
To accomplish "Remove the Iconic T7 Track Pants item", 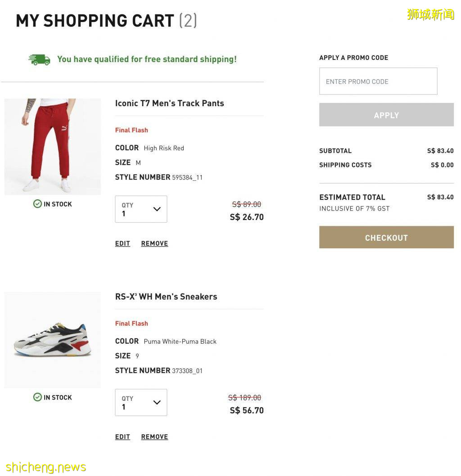I will tap(154, 243).
